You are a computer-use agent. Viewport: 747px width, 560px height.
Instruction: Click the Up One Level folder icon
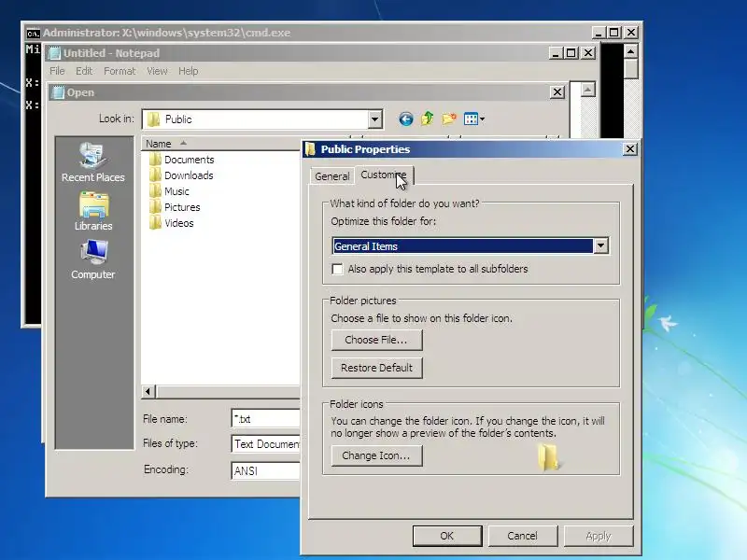click(x=428, y=119)
